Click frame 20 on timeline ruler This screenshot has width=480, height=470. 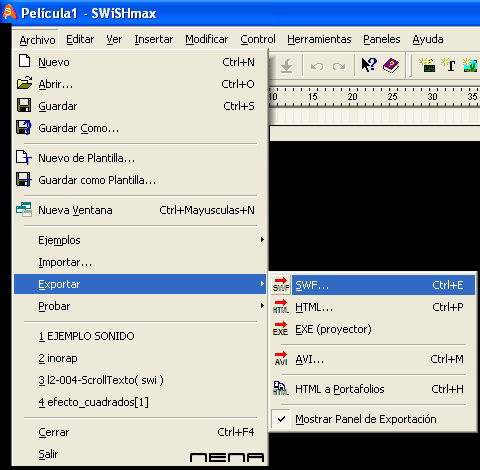pos(352,97)
